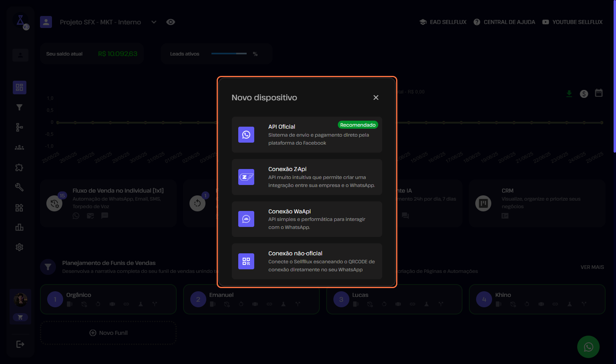Open the Projeto SFX - MKT - Interno selector
Viewport: 616px width, 364px height.
pos(100,22)
